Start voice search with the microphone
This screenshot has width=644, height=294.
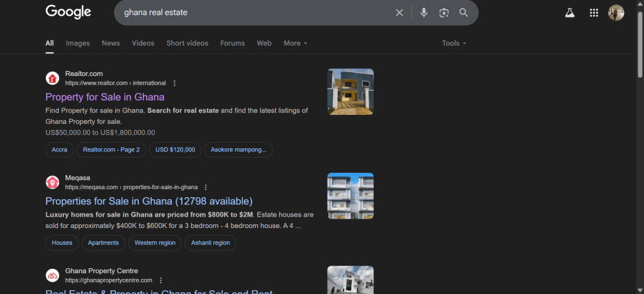(x=424, y=13)
